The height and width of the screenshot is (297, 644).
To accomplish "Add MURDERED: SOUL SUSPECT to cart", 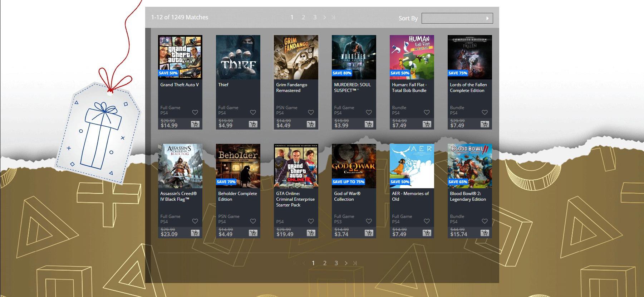I will click(x=369, y=124).
